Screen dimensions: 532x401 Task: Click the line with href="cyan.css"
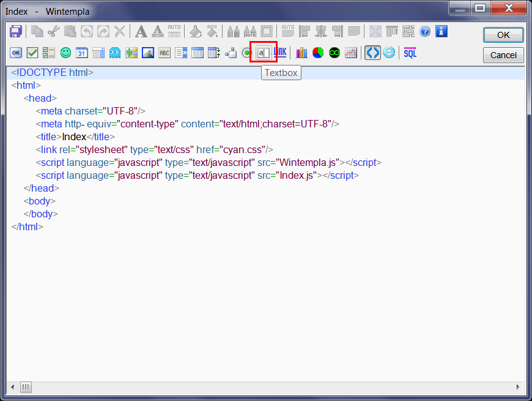[x=154, y=150]
